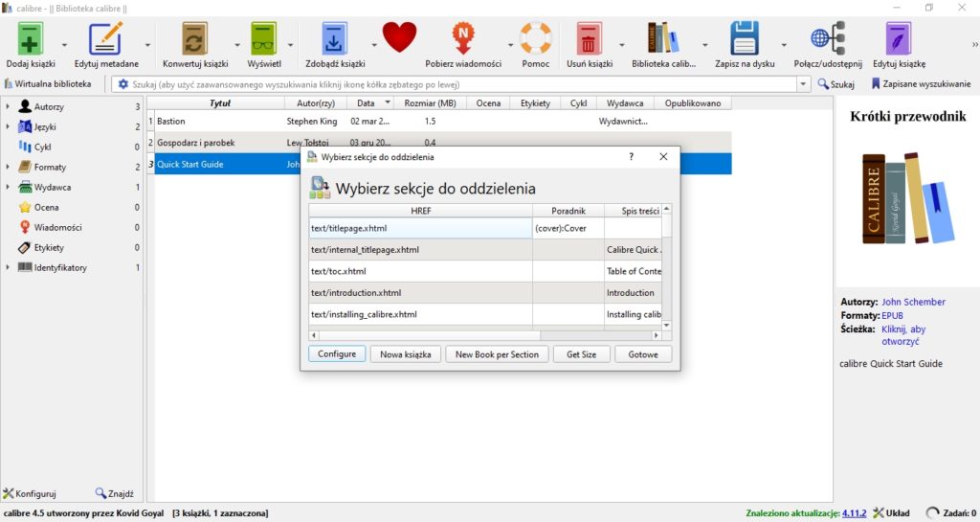Select text/introduction.xhtml row
This screenshot has width=980, height=522.
pyautogui.click(x=485, y=292)
